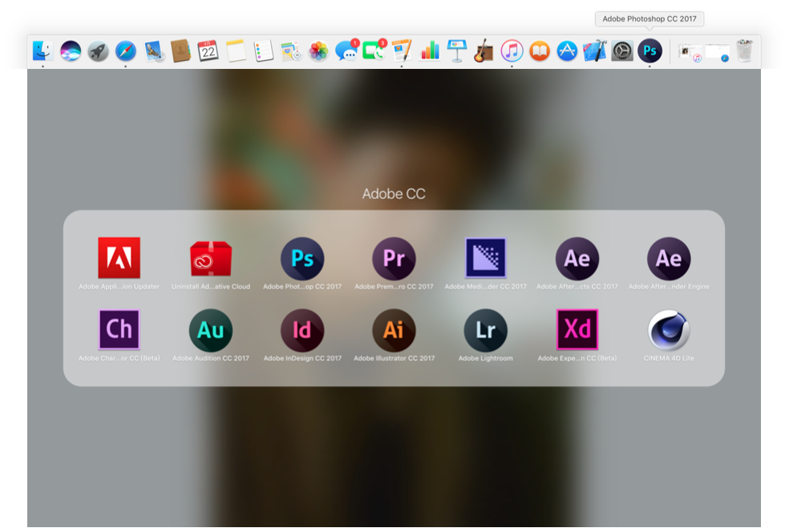This screenshot has height=532, width=785.
Task: Open Calendar from the Dock
Action: [x=208, y=51]
